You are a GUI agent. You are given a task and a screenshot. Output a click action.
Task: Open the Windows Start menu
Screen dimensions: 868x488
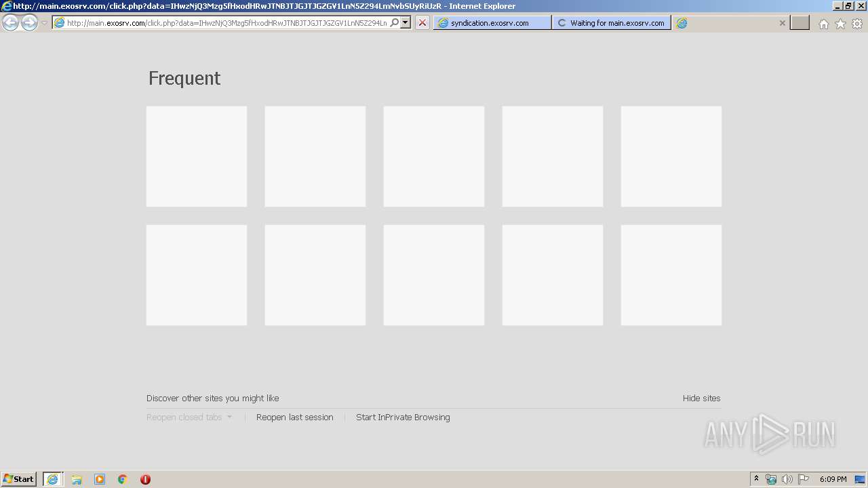[x=19, y=479]
